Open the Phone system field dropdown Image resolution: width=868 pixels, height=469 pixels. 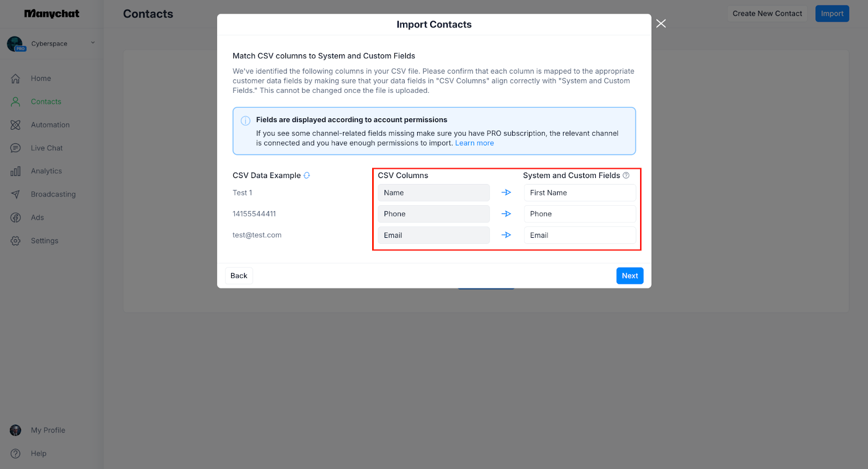(x=579, y=214)
